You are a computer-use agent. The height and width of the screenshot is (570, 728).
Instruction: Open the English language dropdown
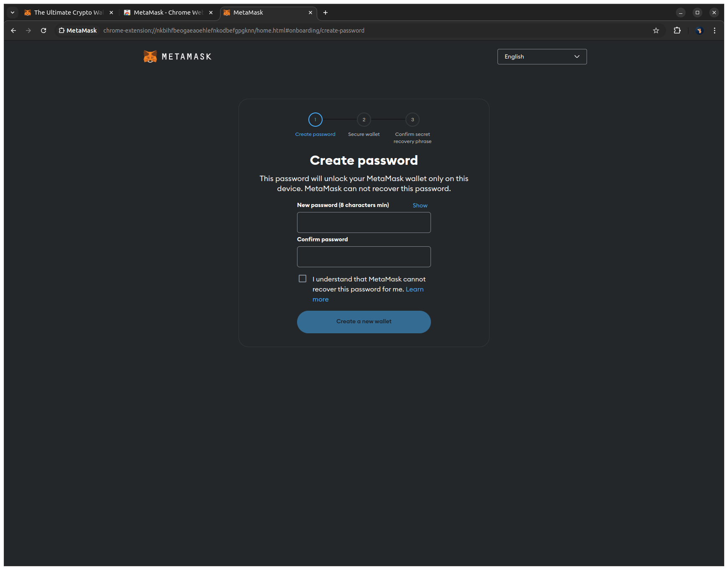pos(542,56)
